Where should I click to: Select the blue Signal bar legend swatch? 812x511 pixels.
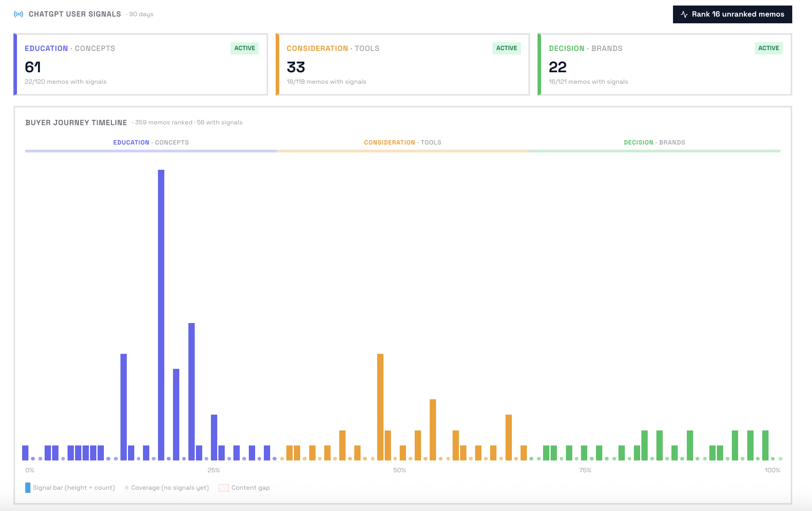28,487
